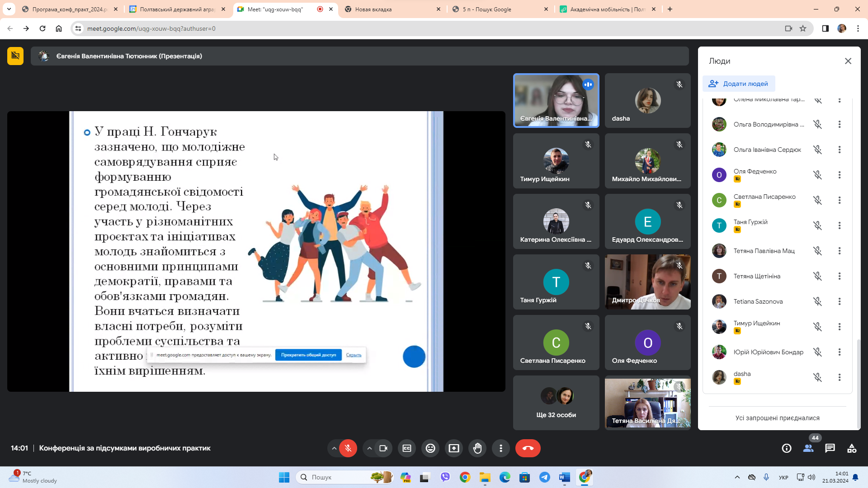This screenshot has width=868, height=488.
Task: Open the emoji reactions button
Action: pyautogui.click(x=430, y=448)
